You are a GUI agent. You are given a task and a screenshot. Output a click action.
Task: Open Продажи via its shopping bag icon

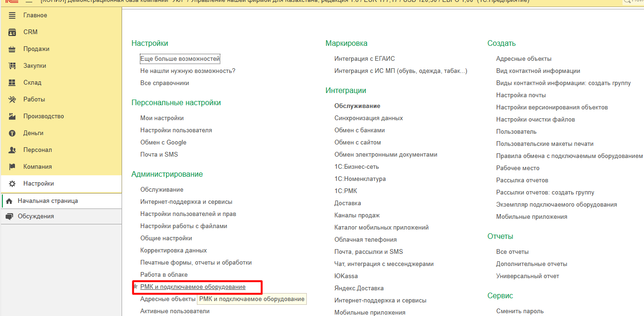pyautogui.click(x=13, y=49)
